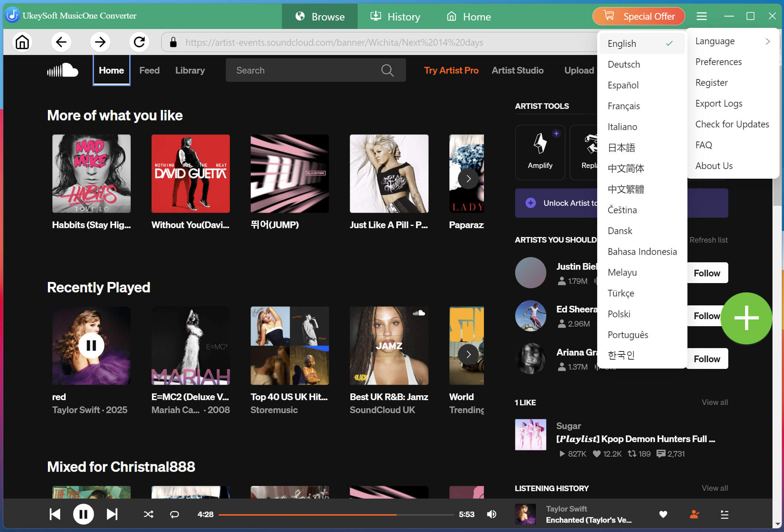
Task: Toggle shuffle in the player bar
Action: [x=149, y=514]
